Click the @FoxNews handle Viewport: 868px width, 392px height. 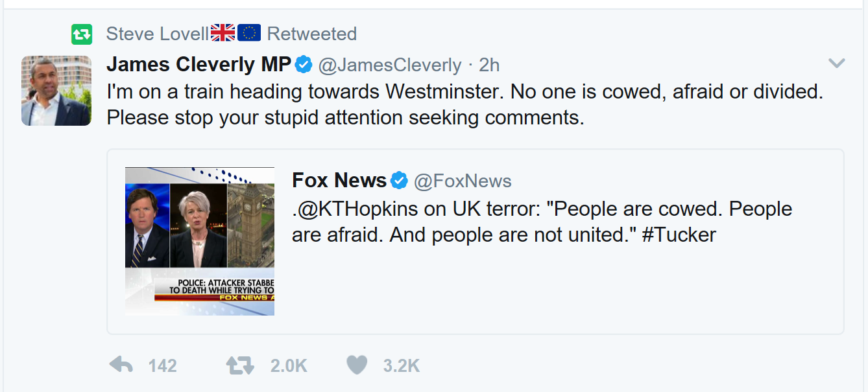(463, 181)
